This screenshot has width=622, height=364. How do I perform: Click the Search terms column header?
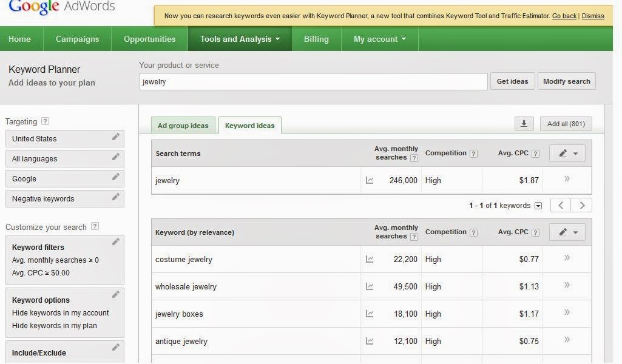(x=178, y=153)
